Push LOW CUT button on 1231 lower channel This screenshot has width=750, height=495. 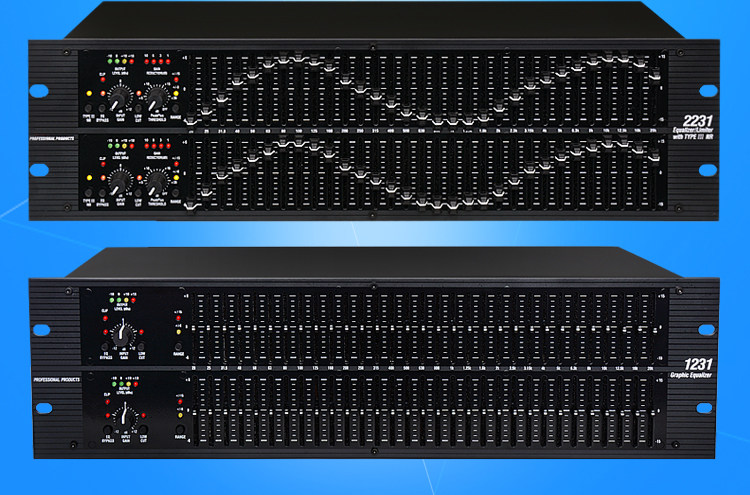(x=143, y=429)
